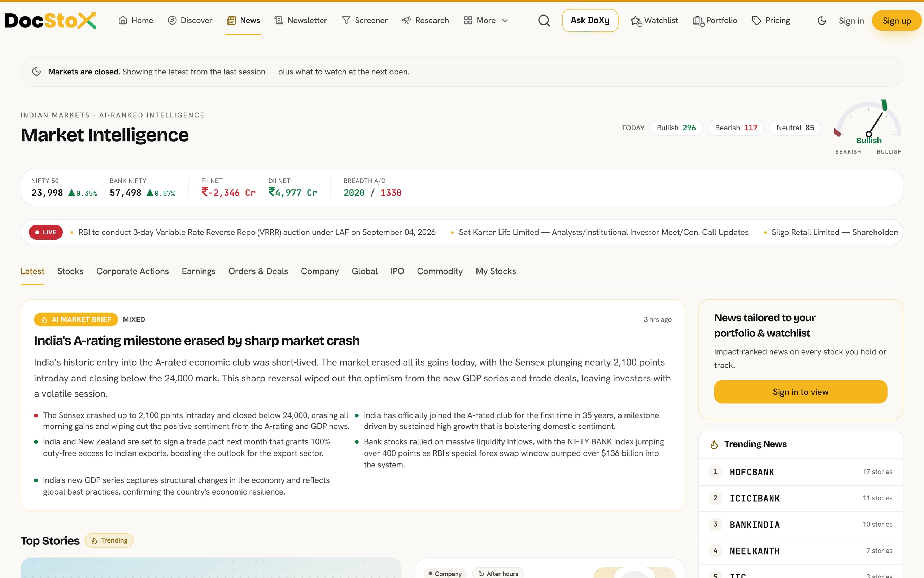Click the Sign in link

point(851,21)
